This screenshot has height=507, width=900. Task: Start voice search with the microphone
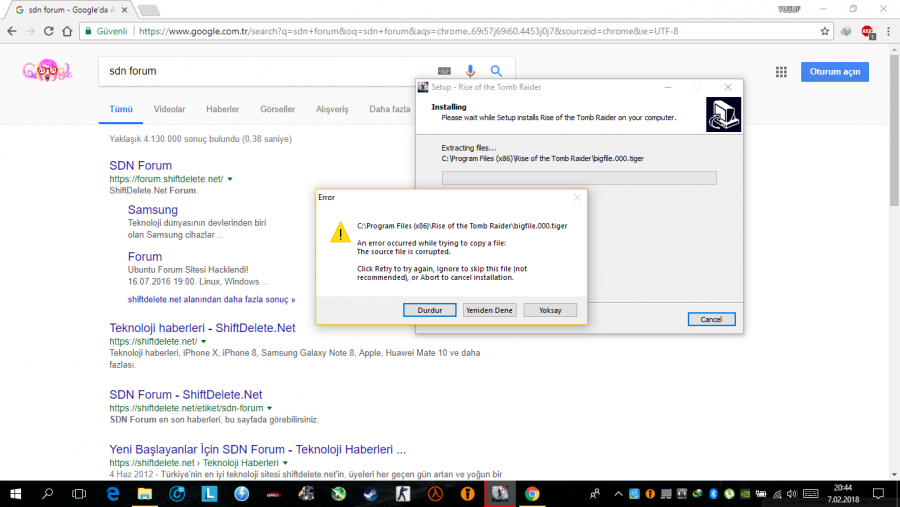[x=470, y=71]
